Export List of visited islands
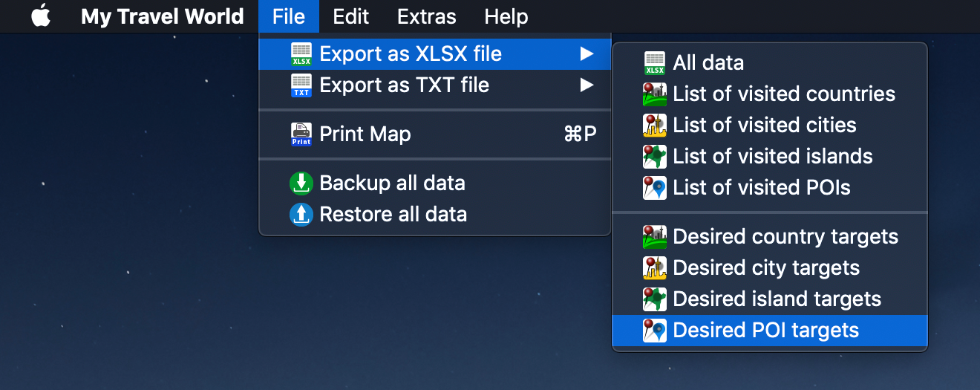The width and height of the screenshot is (980, 390). (770, 157)
